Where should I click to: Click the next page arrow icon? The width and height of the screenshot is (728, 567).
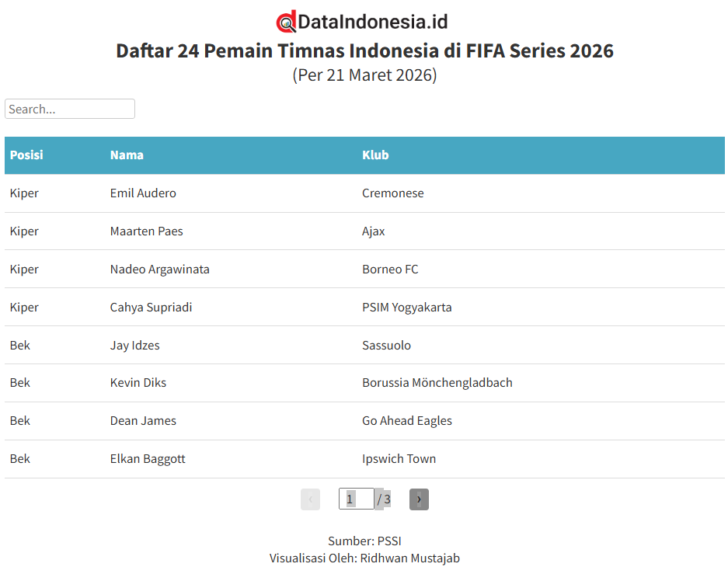click(x=419, y=499)
